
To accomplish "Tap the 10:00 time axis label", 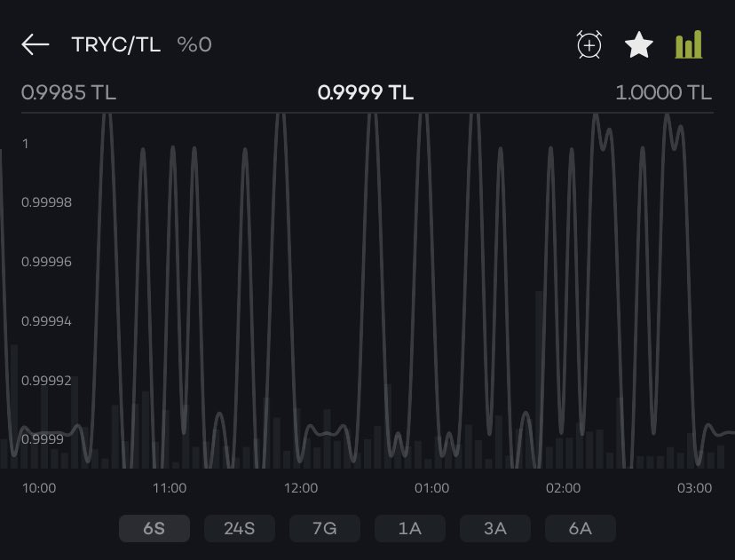I will pos(39,488).
